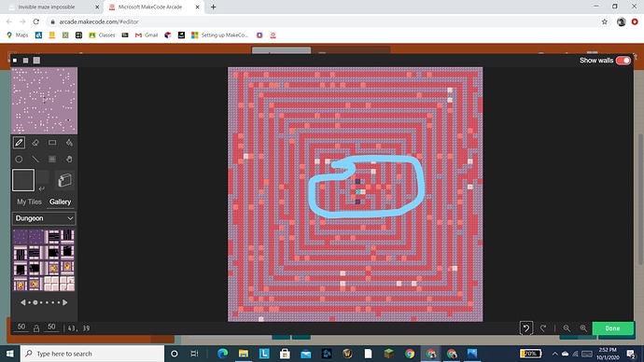Image resolution: width=644 pixels, height=362 pixels.
Task: Choose the largest brush size
Action: [x=36, y=61]
